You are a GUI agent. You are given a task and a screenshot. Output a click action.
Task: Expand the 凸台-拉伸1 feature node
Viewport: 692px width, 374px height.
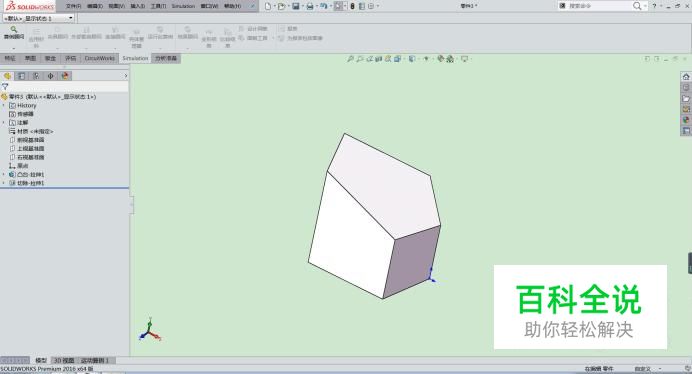coord(4,174)
